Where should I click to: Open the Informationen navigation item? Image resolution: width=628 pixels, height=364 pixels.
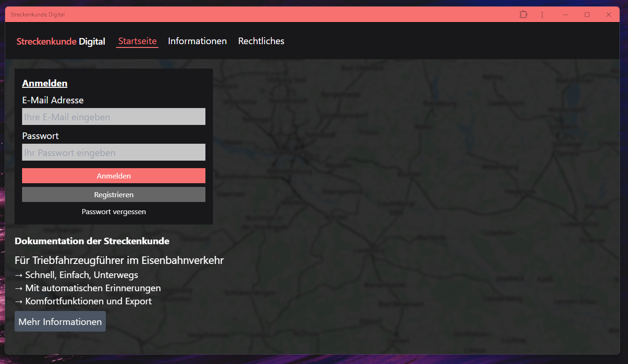click(197, 41)
